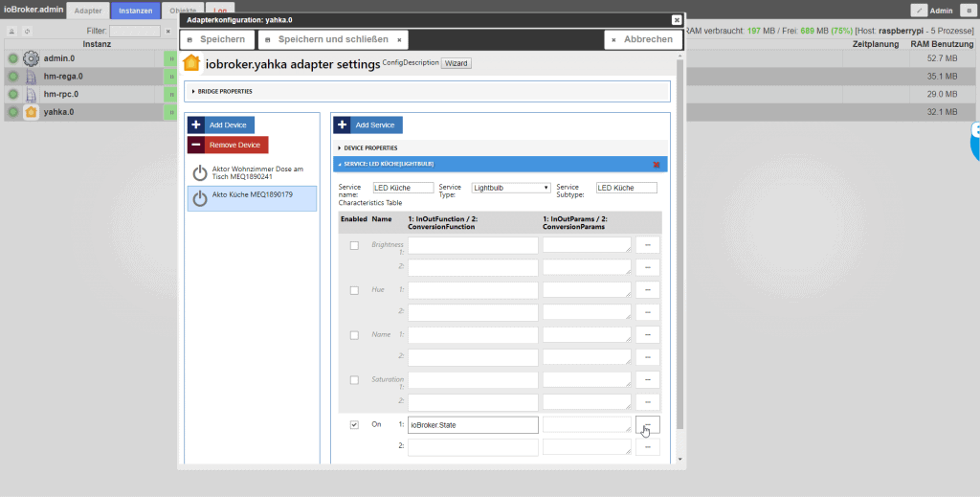Click the pencil edit icon beside Admin

click(x=919, y=10)
